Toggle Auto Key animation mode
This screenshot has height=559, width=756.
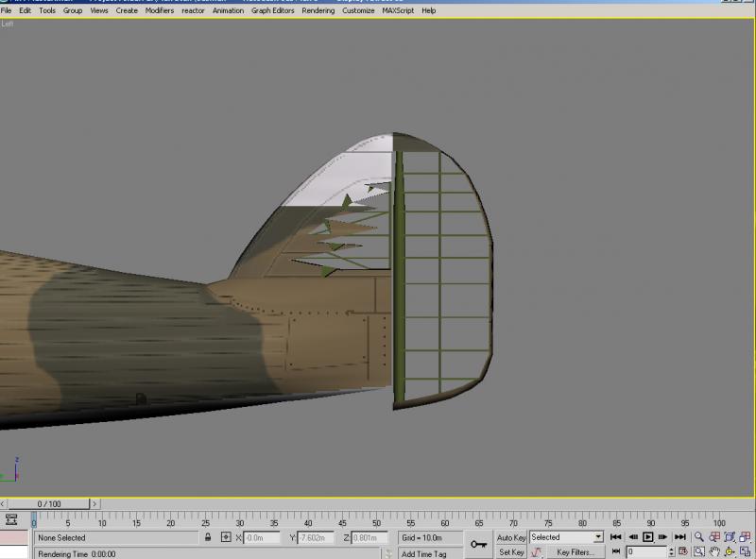point(511,537)
